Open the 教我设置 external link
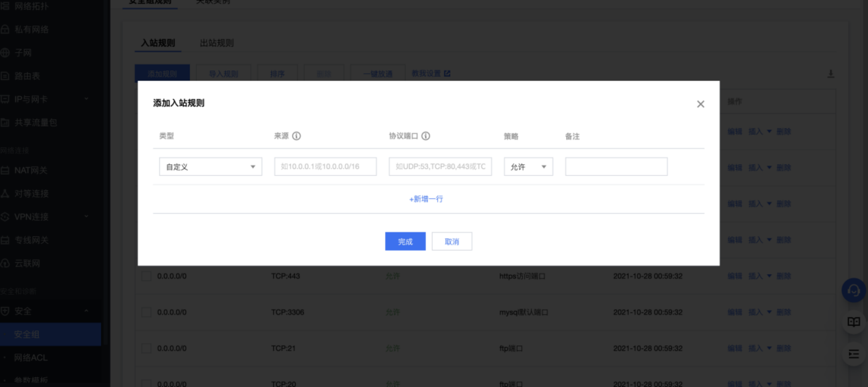The image size is (868, 387). pyautogui.click(x=431, y=73)
